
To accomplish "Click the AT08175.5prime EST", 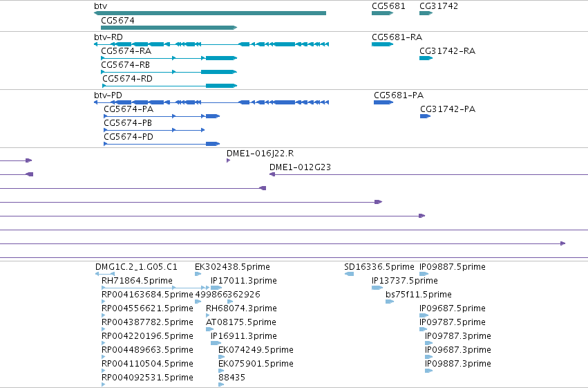I will (x=209, y=329).
